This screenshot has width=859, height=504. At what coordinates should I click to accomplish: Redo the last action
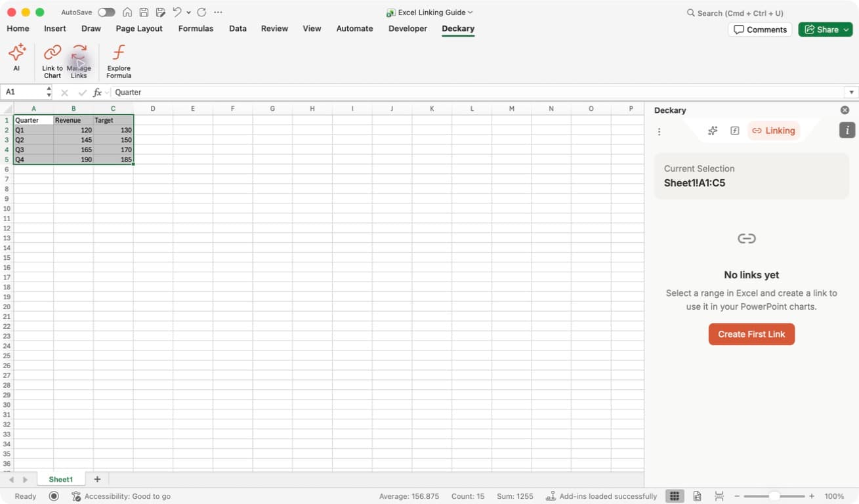click(x=201, y=12)
